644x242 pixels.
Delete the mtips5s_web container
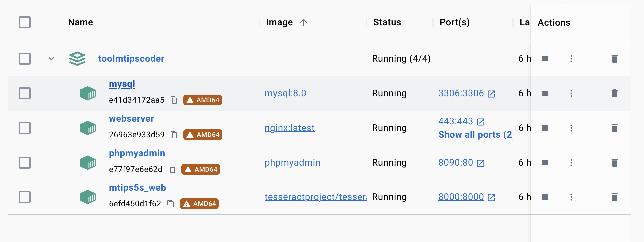615,197
